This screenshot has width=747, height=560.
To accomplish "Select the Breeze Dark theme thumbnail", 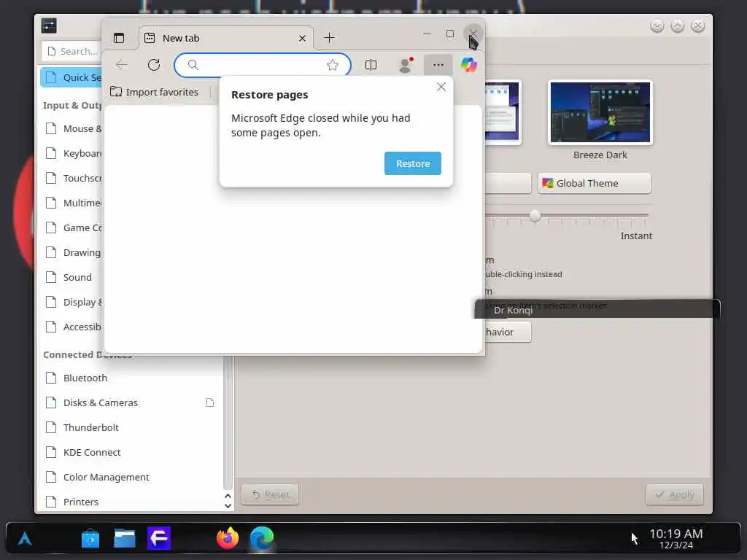I will point(600,112).
